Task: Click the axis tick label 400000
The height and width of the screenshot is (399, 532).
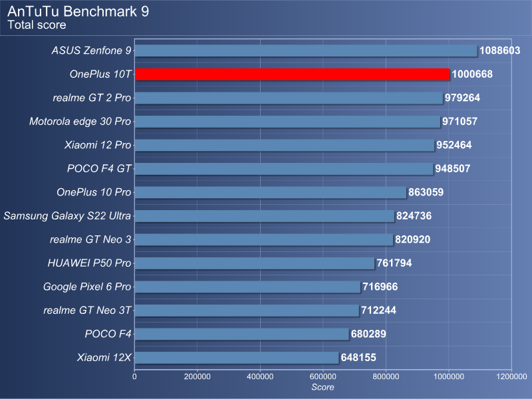Action: tap(260, 376)
